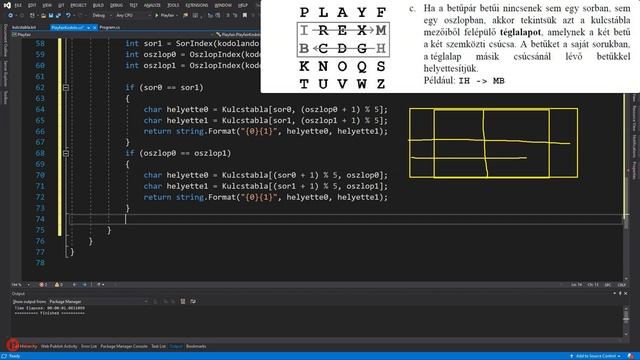
Task: Open the View menu
Action: (47, 5)
